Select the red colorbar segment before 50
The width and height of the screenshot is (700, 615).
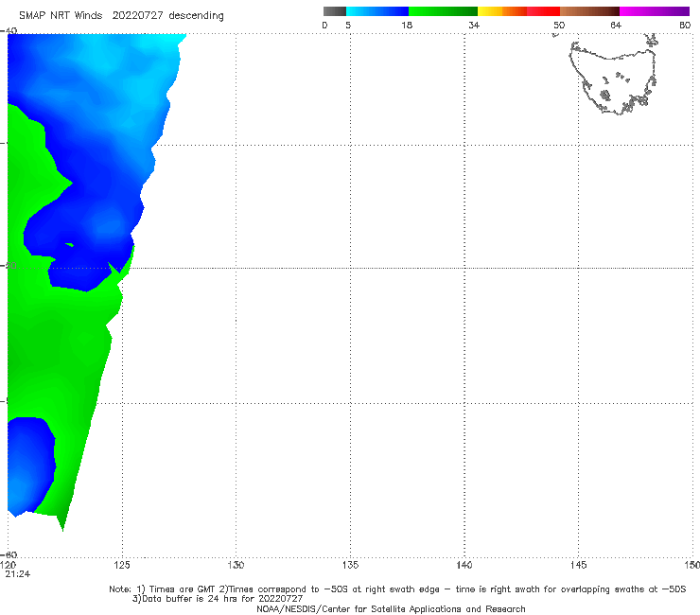point(543,11)
